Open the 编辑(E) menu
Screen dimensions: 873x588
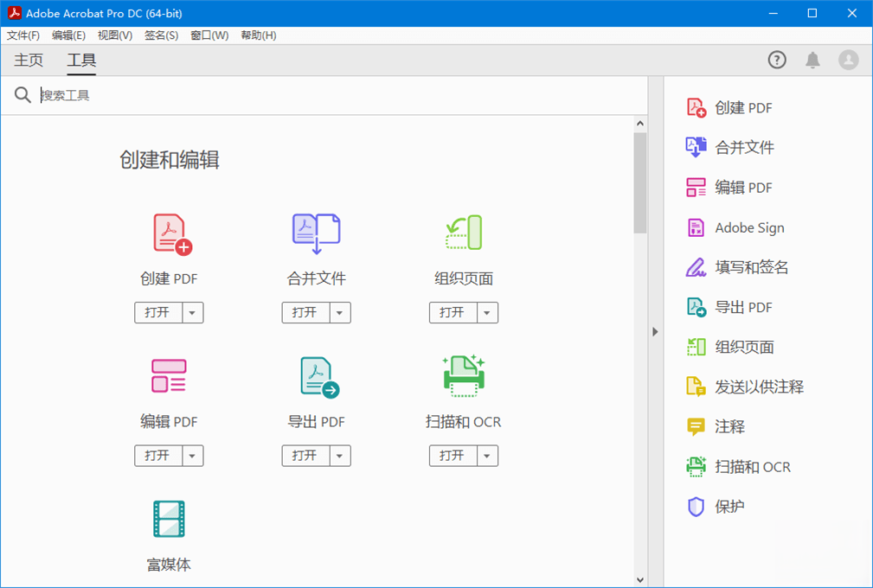(68, 35)
